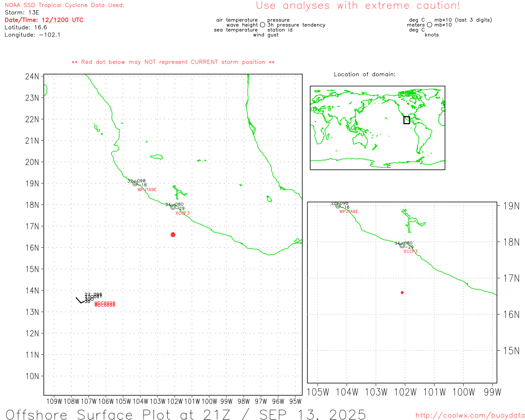Click the 'sea temperature' legend label

(236, 30)
